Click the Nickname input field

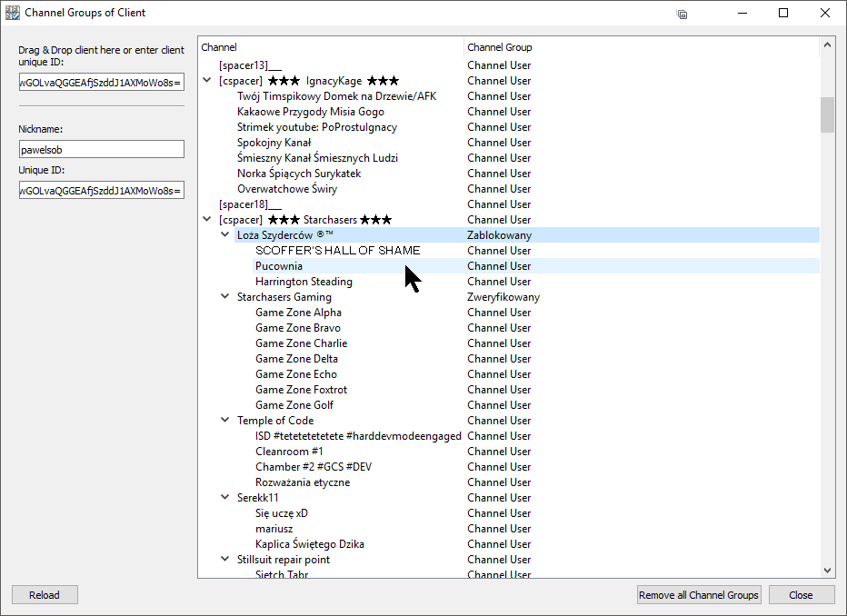(101, 149)
